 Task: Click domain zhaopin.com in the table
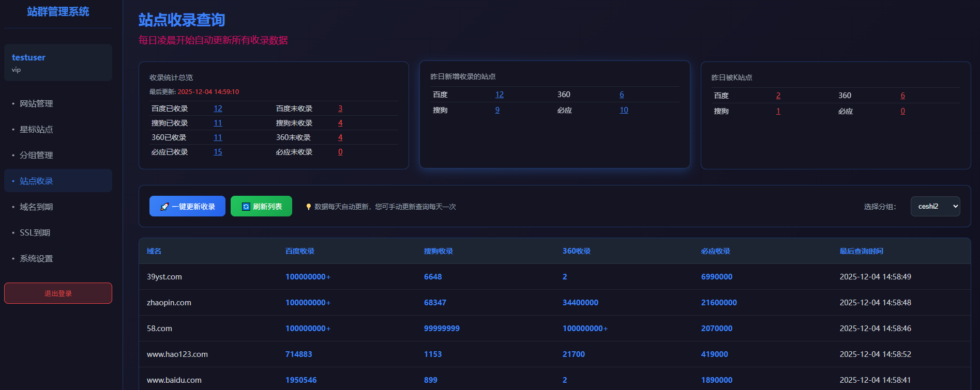point(169,303)
